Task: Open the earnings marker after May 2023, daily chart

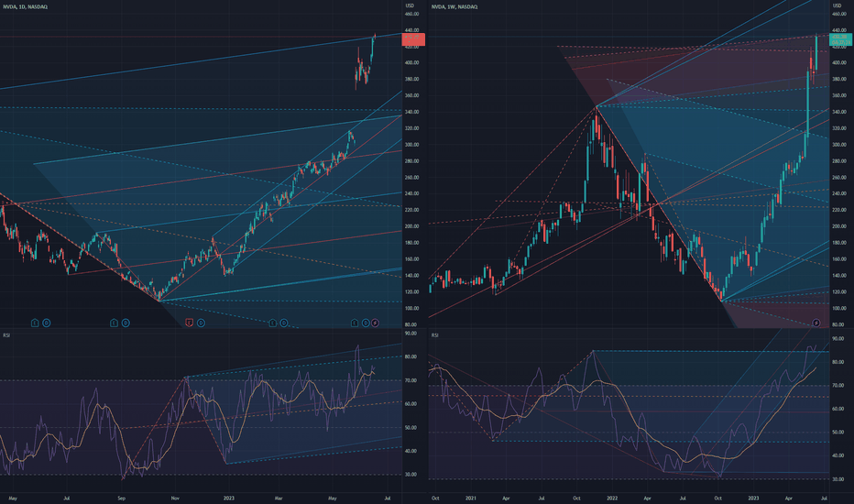Action: click(355, 323)
